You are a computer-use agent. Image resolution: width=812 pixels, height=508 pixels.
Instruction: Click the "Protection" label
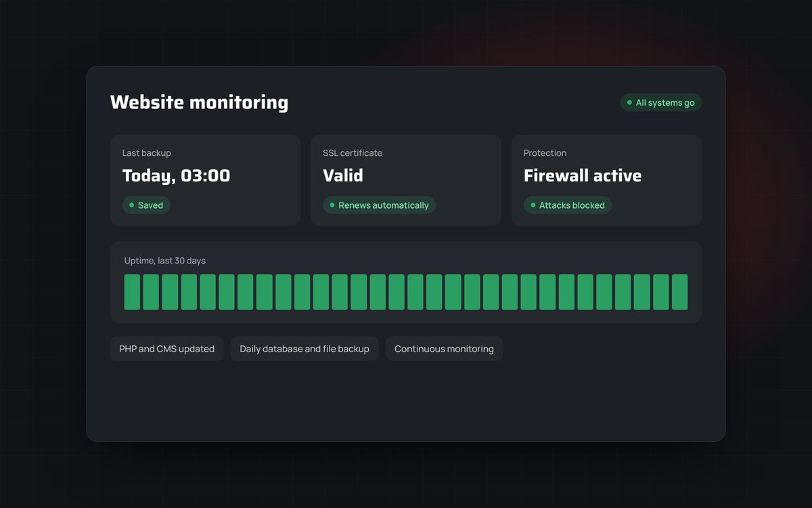click(x=545, y=153)
